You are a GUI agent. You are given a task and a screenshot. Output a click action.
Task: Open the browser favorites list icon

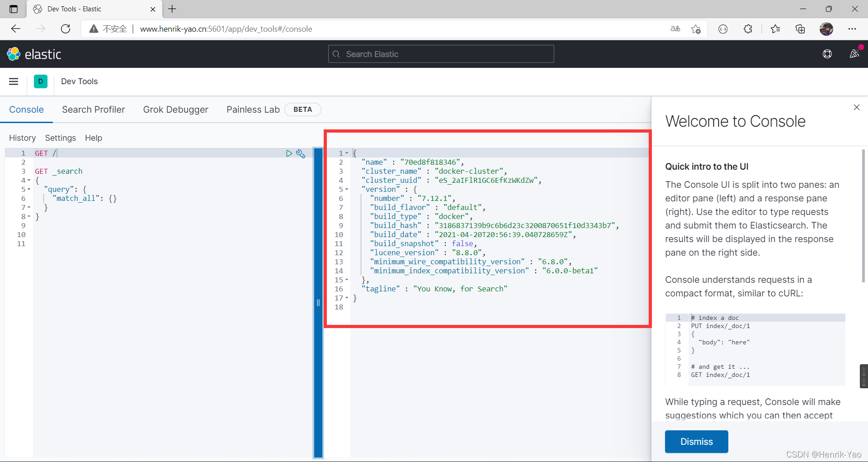coord(775,29)
